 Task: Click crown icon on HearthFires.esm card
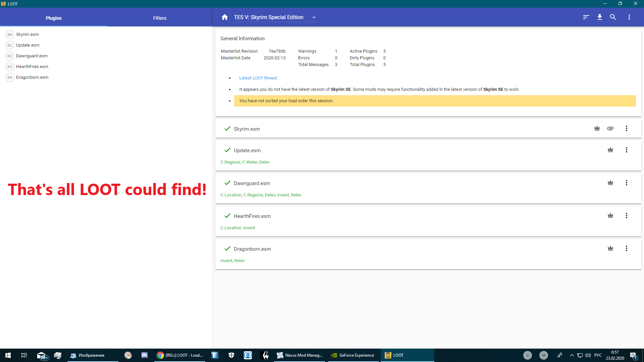(610, 216)
